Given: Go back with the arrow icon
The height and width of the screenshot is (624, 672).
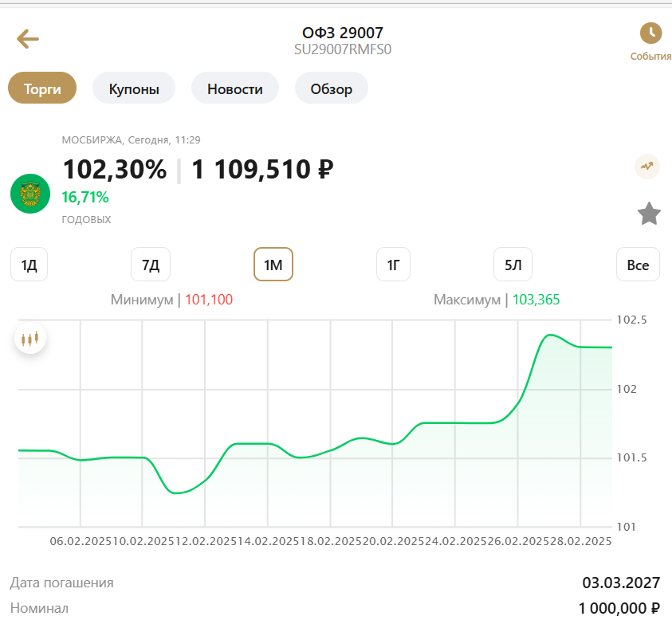Looking at the screenshot, I should click(28, 38).
